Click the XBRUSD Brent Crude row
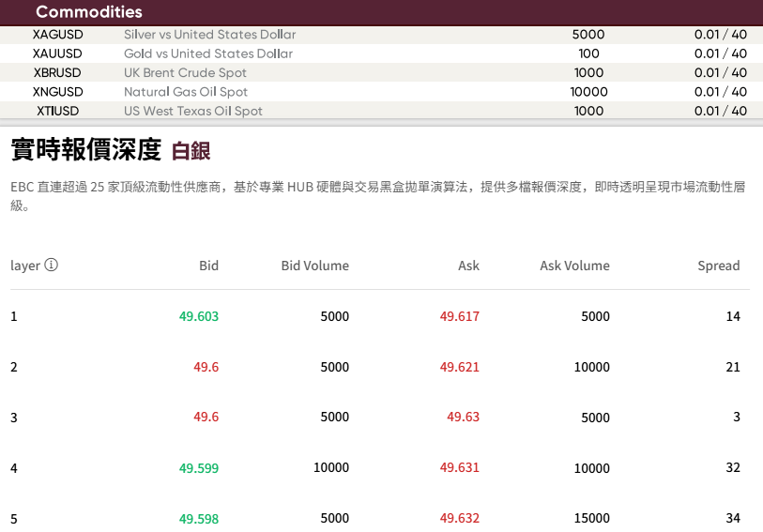This screenshot has width=763, height=532. click(58, 72)
